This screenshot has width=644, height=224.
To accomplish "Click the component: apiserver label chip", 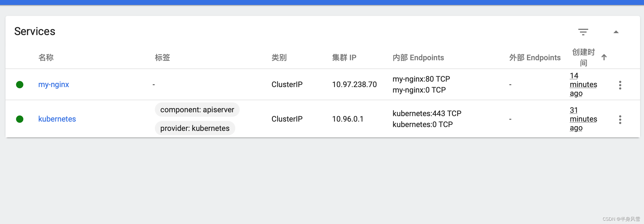I will point(197,110).
